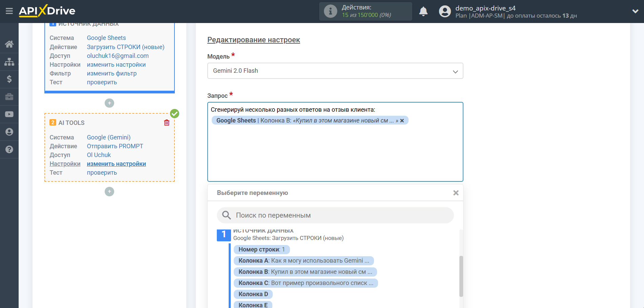Expand the account menu chevron at top right
The width and height of the screenshot is (644, 308).
click(635, 11)
